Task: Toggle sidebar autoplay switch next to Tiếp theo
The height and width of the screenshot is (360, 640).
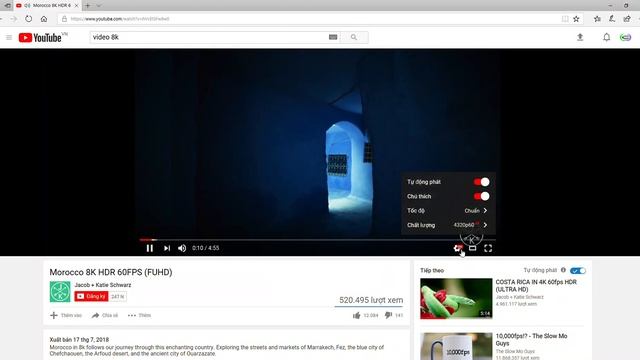Action: pos(578,270)
